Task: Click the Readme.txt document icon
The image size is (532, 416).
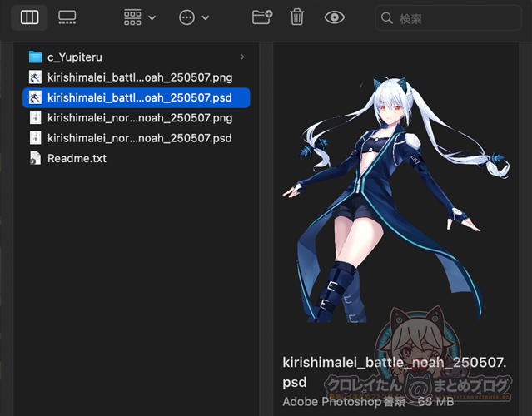Action: tap(35, 158)
